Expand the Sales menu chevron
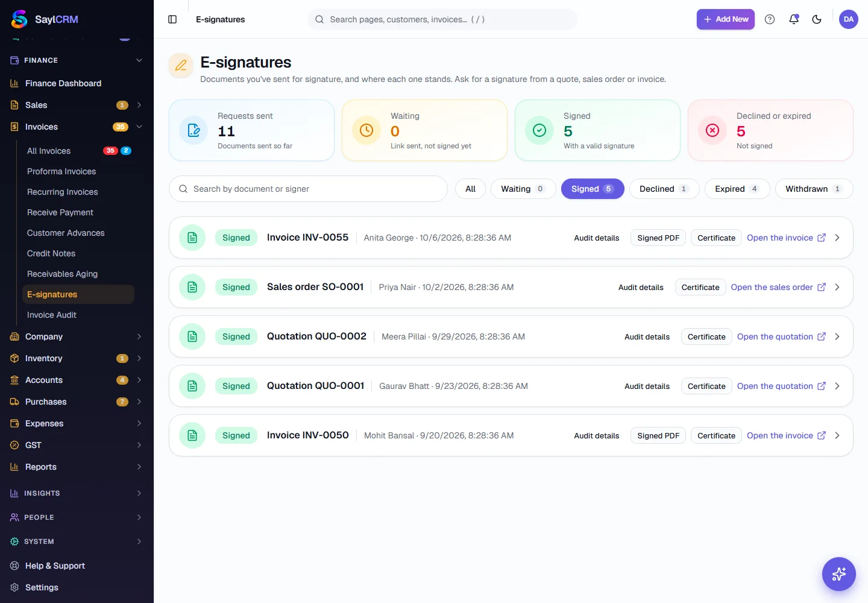Screen dimensions: 868x603 [139, 105]
